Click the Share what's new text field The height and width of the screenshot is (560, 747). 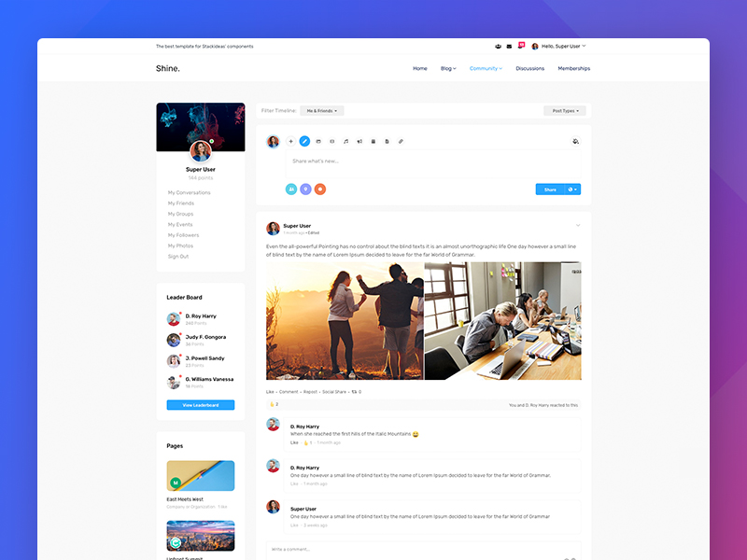point(430,161)
